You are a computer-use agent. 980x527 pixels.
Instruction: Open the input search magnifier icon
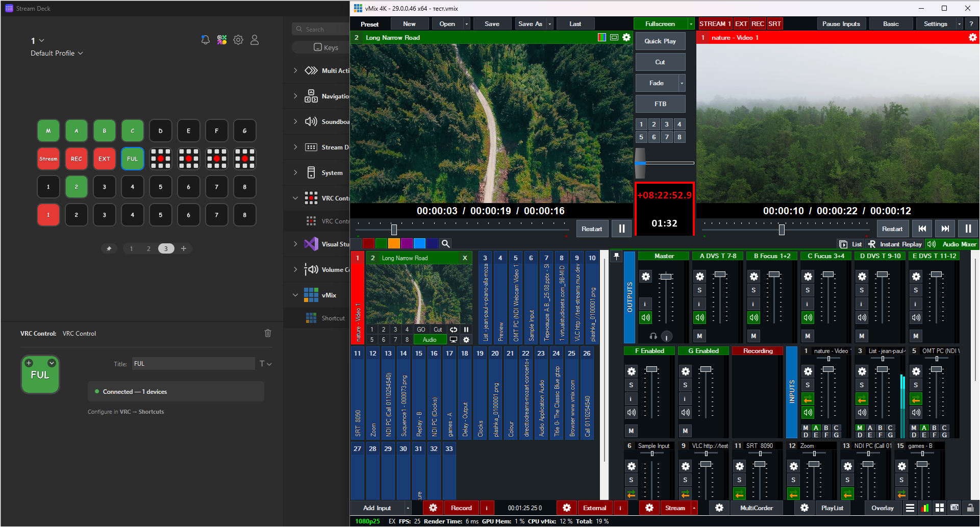click(445, 244)
